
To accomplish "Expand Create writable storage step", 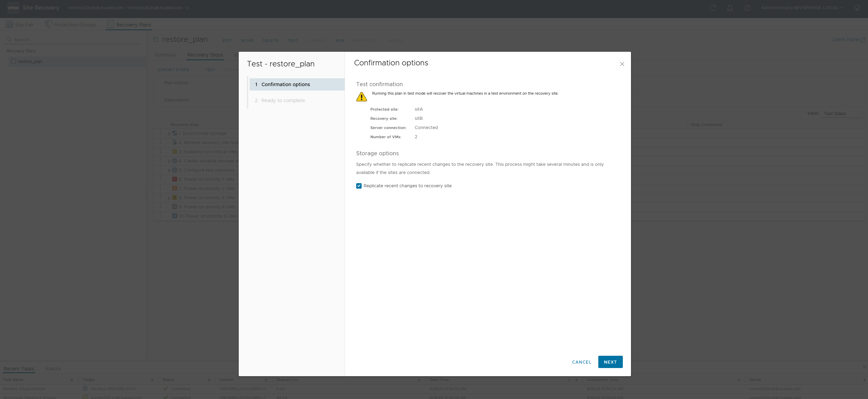I will [169, 161].
